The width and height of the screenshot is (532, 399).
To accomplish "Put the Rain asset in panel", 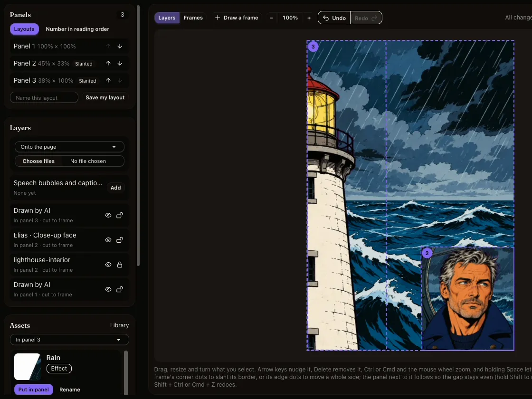I will click(34, 389).
